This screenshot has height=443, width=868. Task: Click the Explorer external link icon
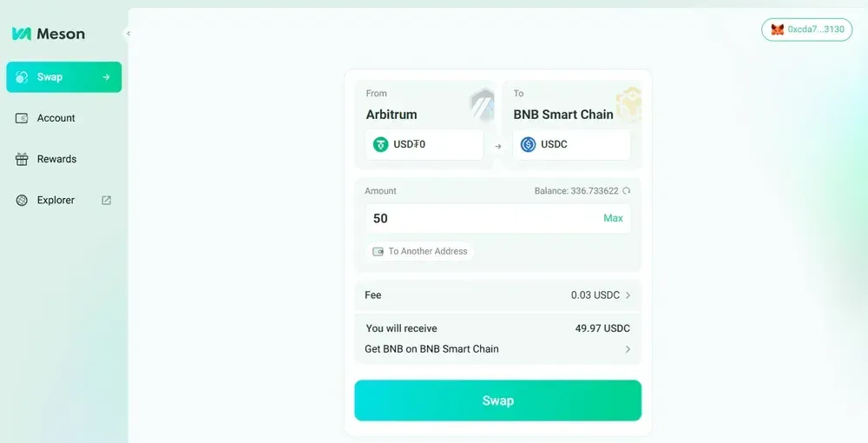pyautogui.click(x=107, y=200)
